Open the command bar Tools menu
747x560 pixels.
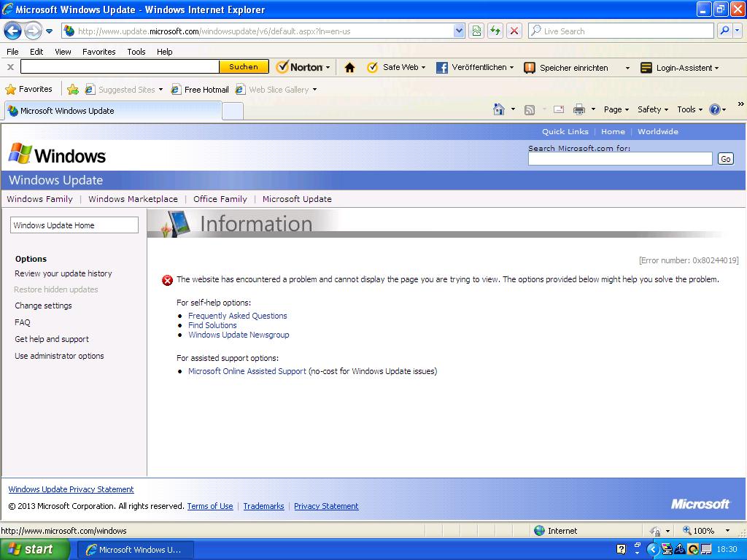pos(689,109)
